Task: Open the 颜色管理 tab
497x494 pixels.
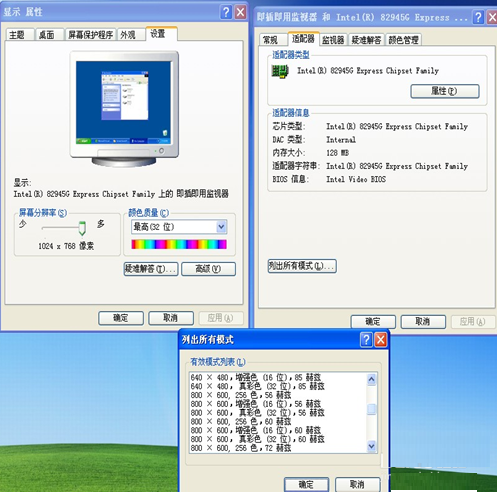Action: pyautogui.click(x=403, y=40)
